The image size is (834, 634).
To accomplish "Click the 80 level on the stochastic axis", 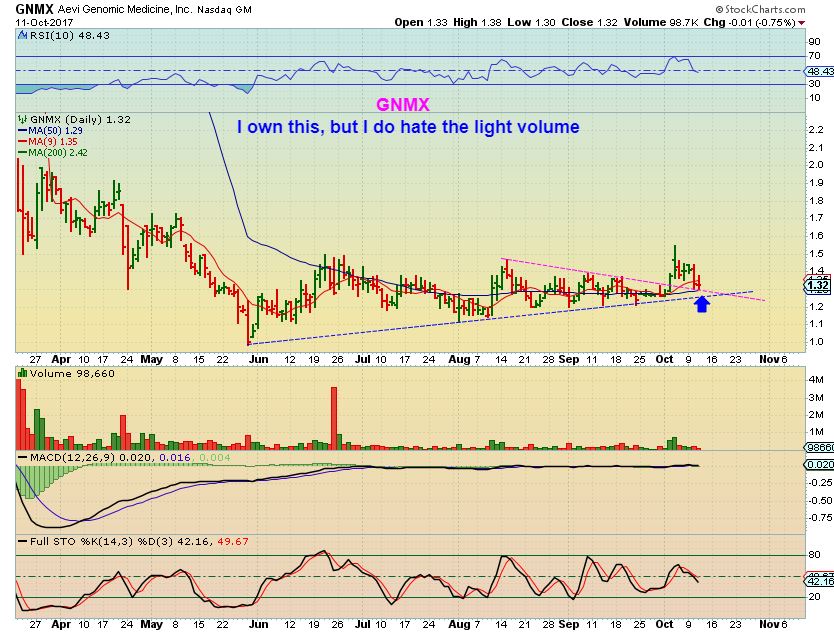I will [814, 555].
